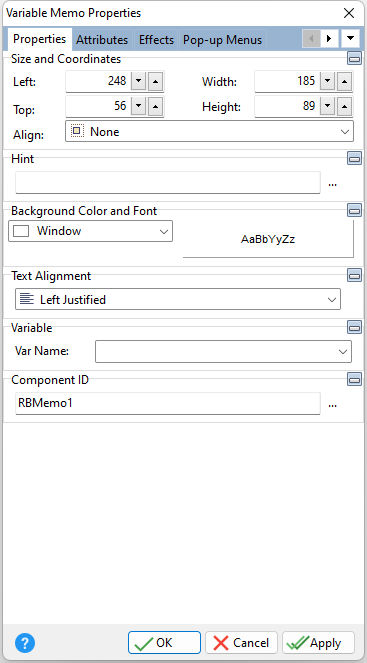This screenshot has width=367, height=663.
Task: Click the blue help question mark icon
Action: point(25,643)
